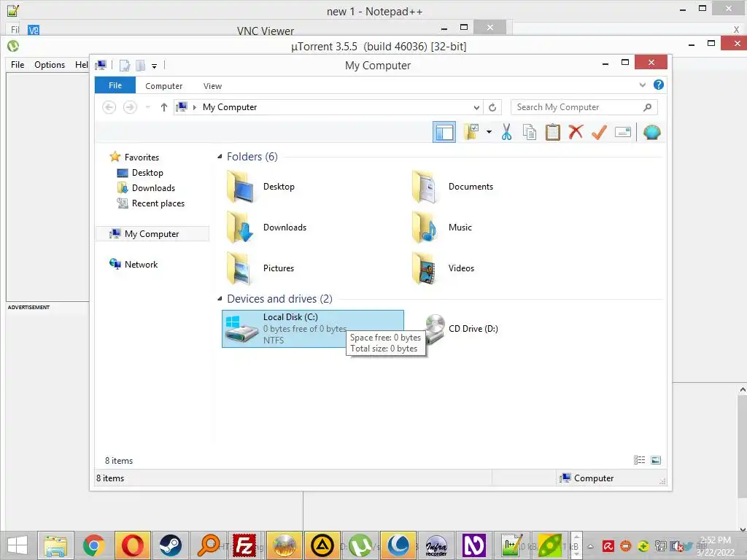Screen dimensions: 747x560
Task: Show hidden system tray icons arrow
Action: pos(590,546)
